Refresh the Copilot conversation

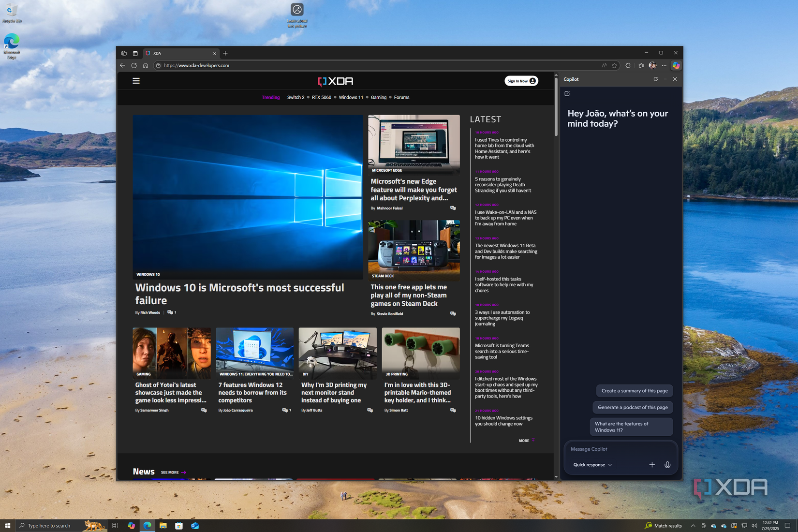click(656, 79)
